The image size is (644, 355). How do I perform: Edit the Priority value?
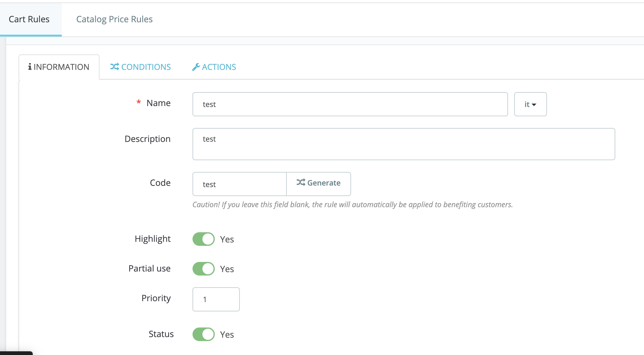click(x=216, y=299)
